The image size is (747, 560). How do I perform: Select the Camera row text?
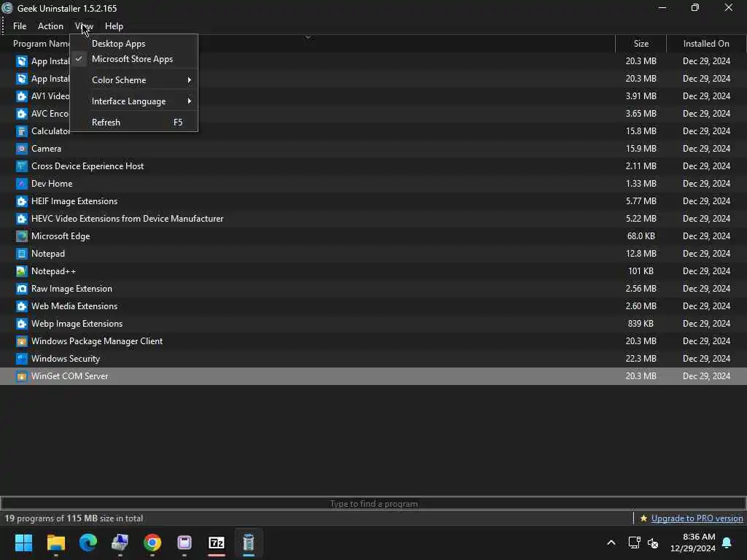(46, 149)
